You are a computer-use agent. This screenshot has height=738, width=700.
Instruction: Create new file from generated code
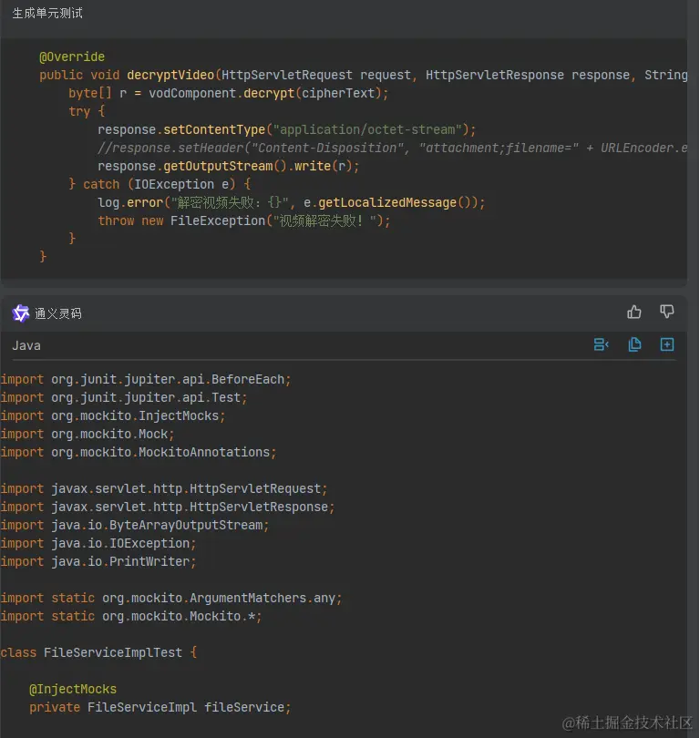pyautogui.click(x=667, y=344)
